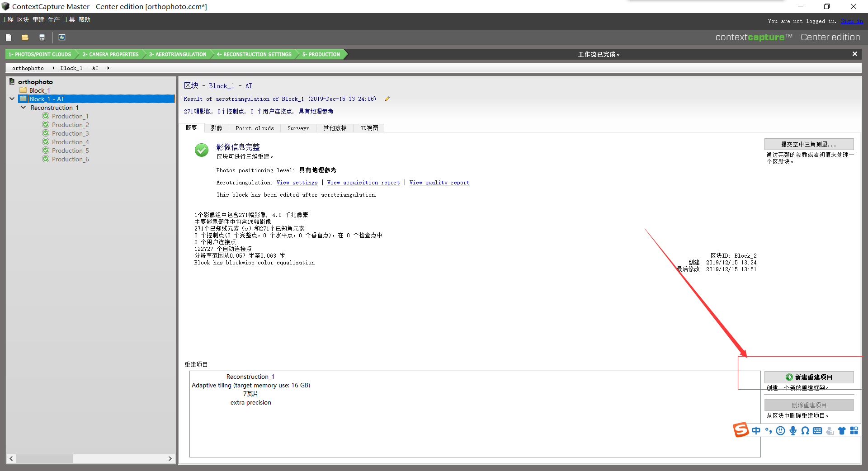This screenshot has height=471, width=868.
Task: Click the Sogou punctuation mode icon
Action: 769,431
